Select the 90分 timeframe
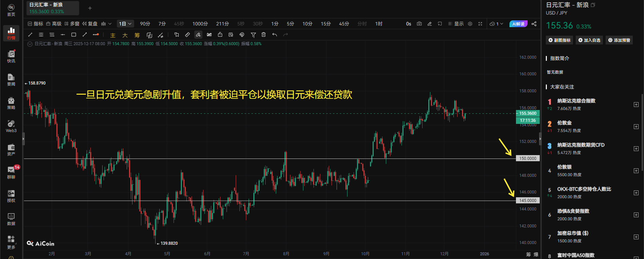The image size is (644, 259). [145, 24]
